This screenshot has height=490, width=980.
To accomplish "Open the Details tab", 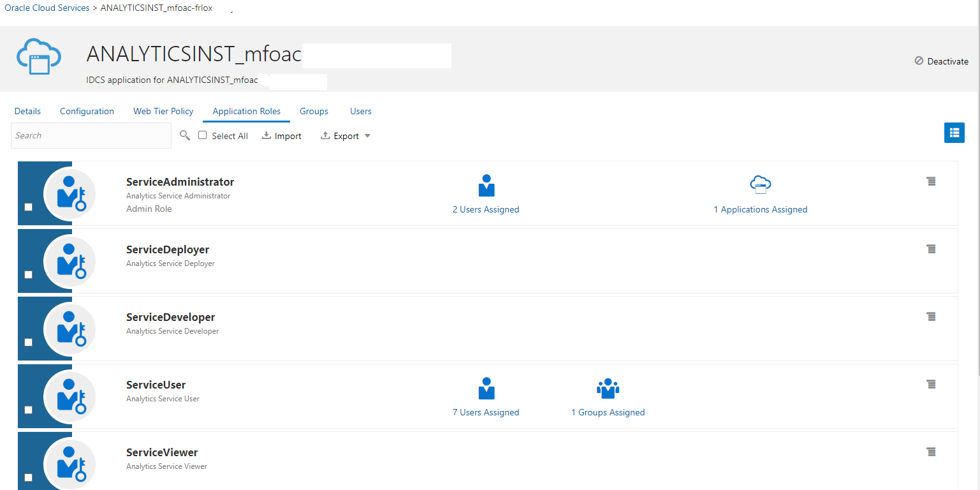I will tap(27, 111).
